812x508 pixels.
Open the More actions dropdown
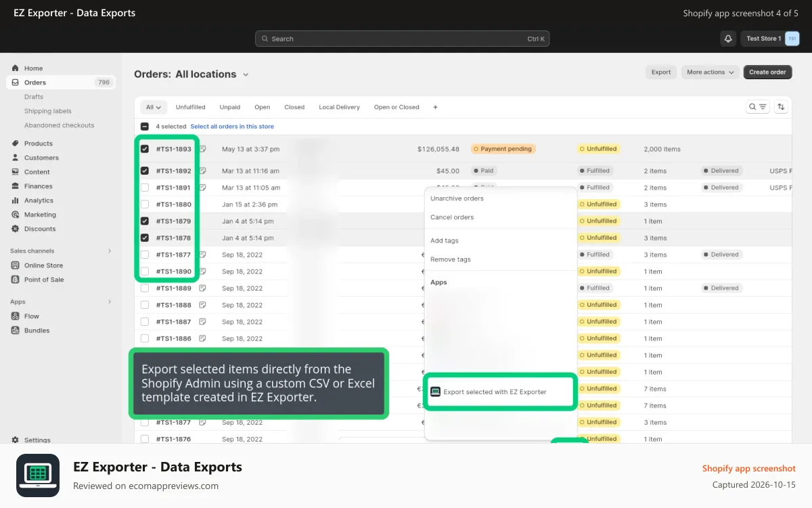(710, 72)
